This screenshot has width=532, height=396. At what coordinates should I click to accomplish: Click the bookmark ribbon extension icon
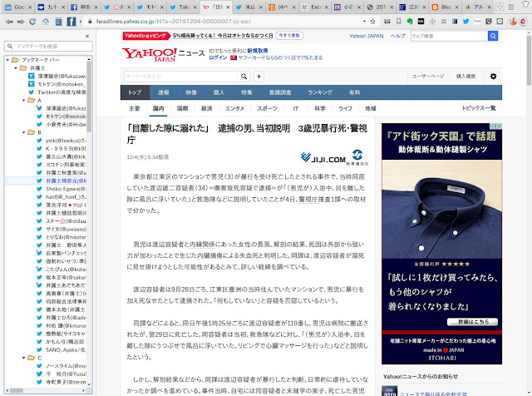coord(399,22)
